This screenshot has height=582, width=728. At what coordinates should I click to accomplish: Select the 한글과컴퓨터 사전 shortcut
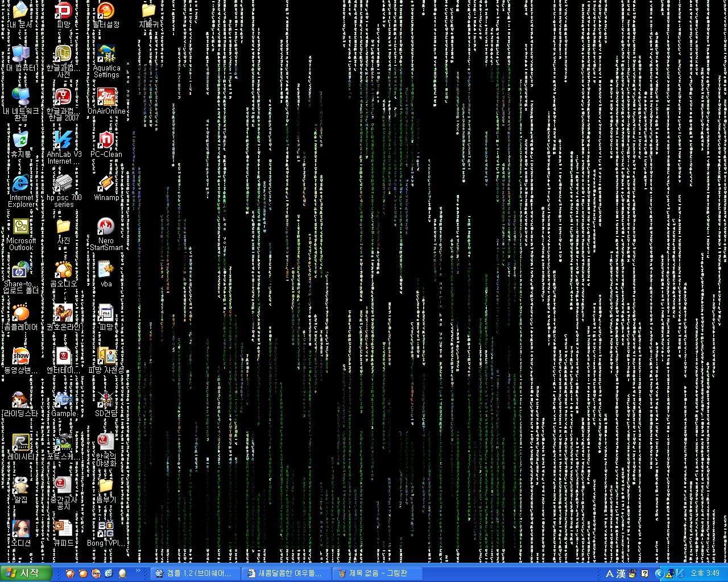[64, 61]
